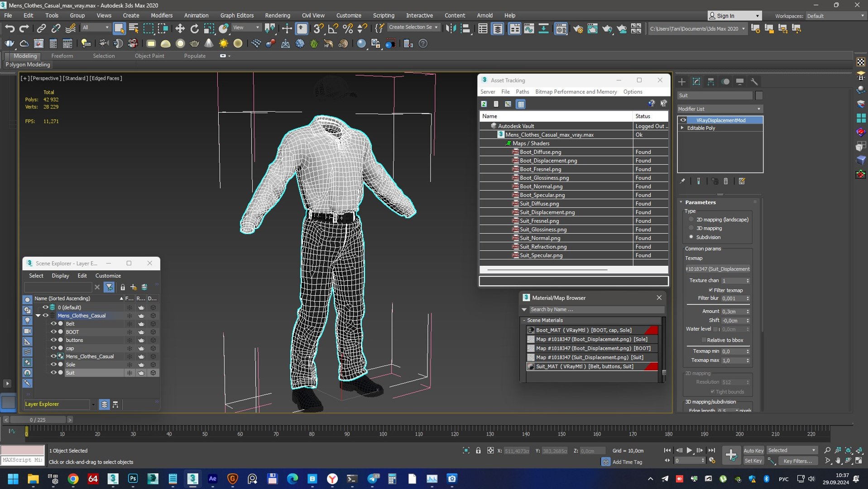Click the Auto Key button
Screen dimensions: 868x489
click(x=753, y=450)
